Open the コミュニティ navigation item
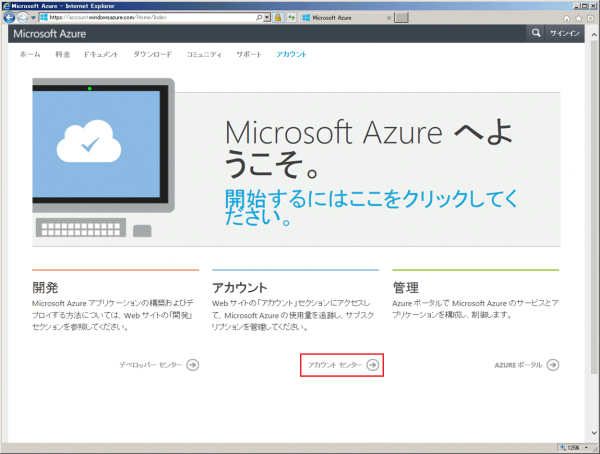The height and width of the screenshot is (454, 600). coord(204,54)
